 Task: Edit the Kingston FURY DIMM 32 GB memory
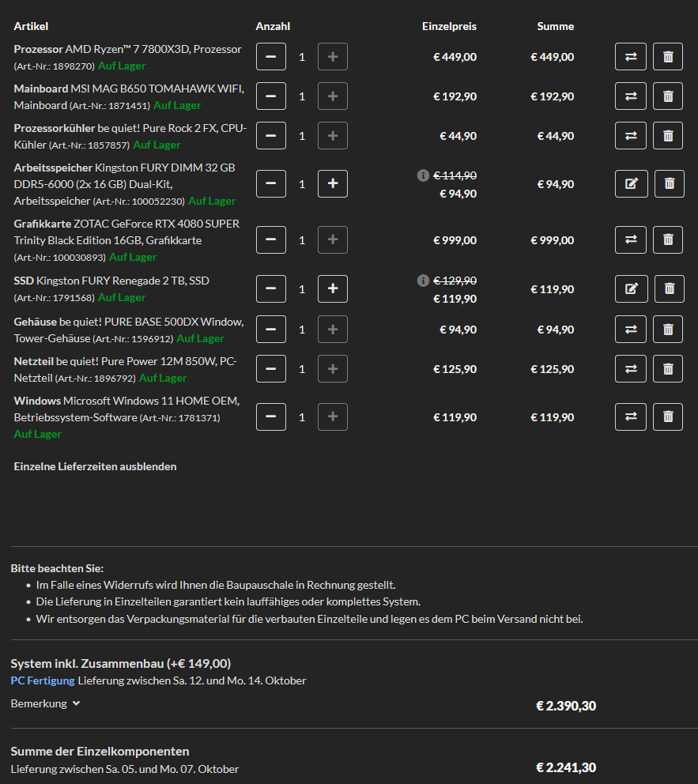[632, 183]
